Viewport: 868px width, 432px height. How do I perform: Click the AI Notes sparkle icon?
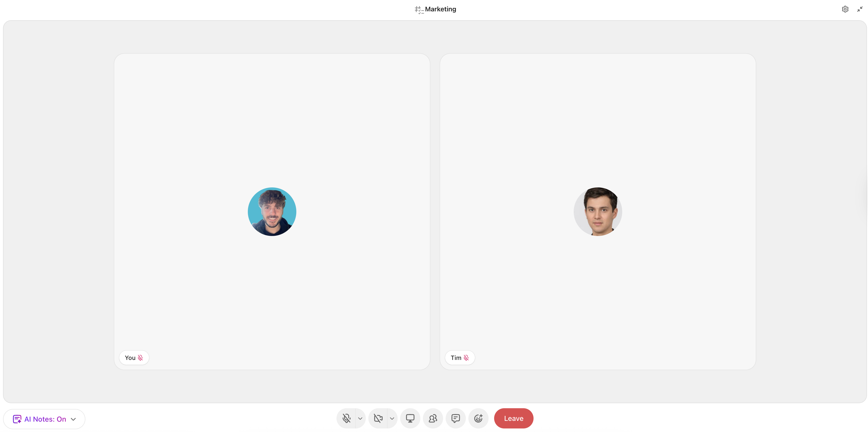(x=17, y=419)
